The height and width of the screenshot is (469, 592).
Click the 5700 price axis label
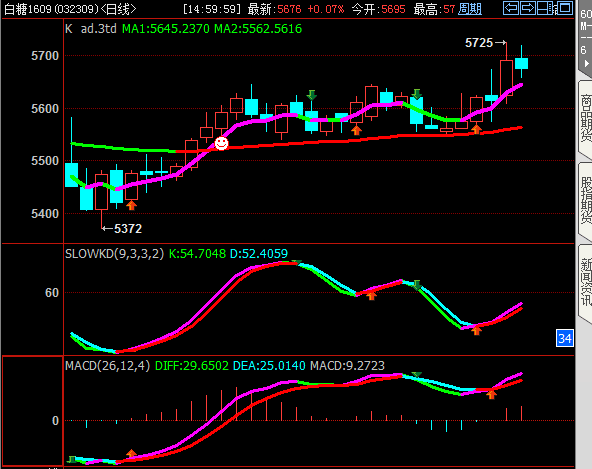pyautogui.click(x=45, y=56)
